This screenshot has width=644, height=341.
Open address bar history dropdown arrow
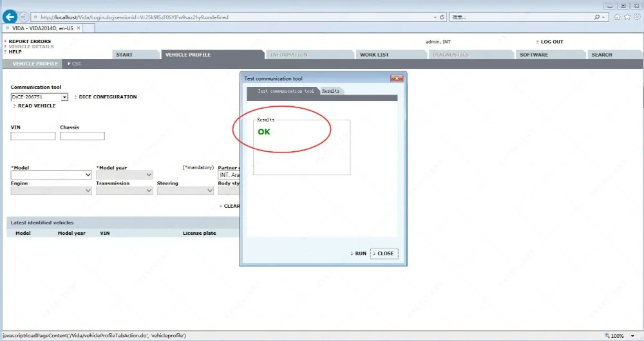(435, 17)
